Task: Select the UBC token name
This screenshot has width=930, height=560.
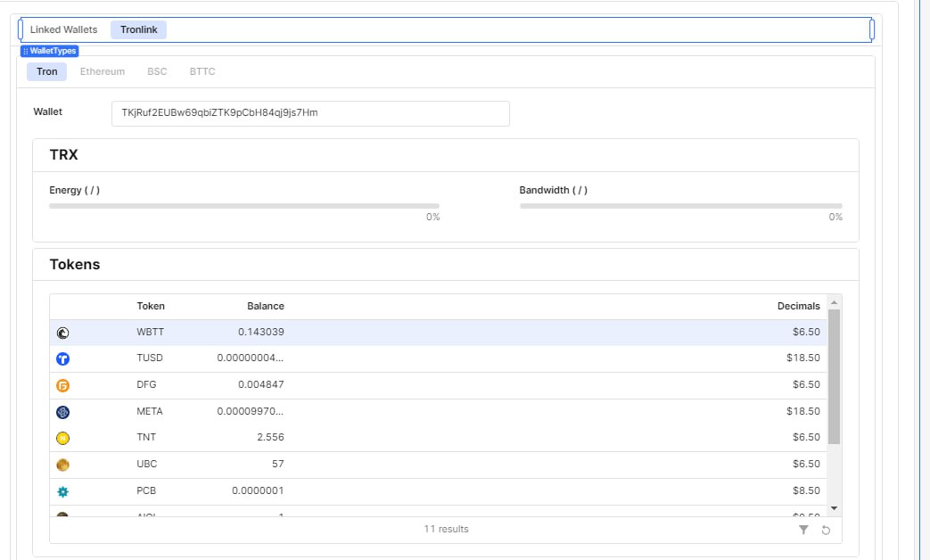Action: tap(146, 465)
